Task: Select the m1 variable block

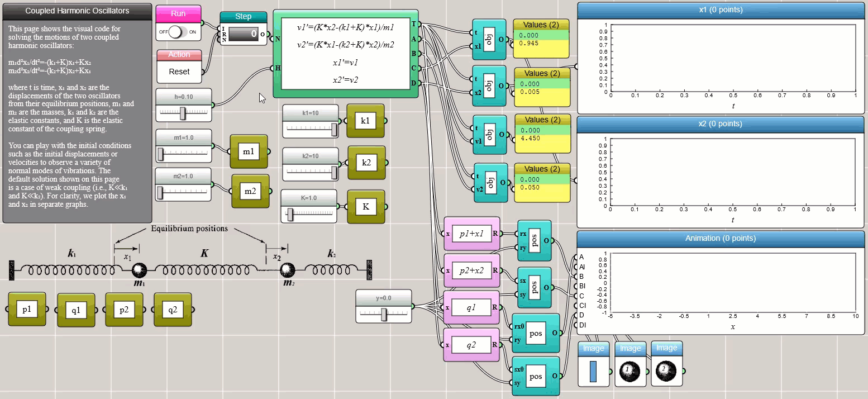Action: [x=249, y=151]
